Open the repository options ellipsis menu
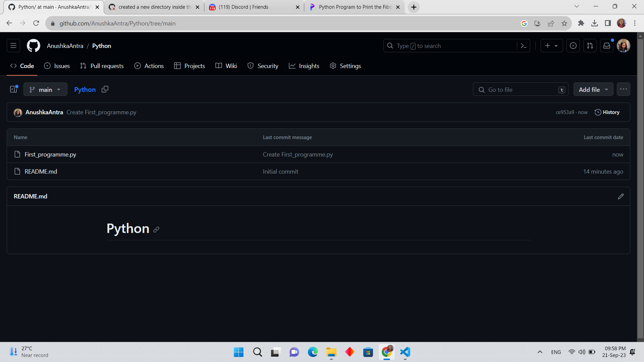Screen dimensions: 644x362 pos(624,89)
